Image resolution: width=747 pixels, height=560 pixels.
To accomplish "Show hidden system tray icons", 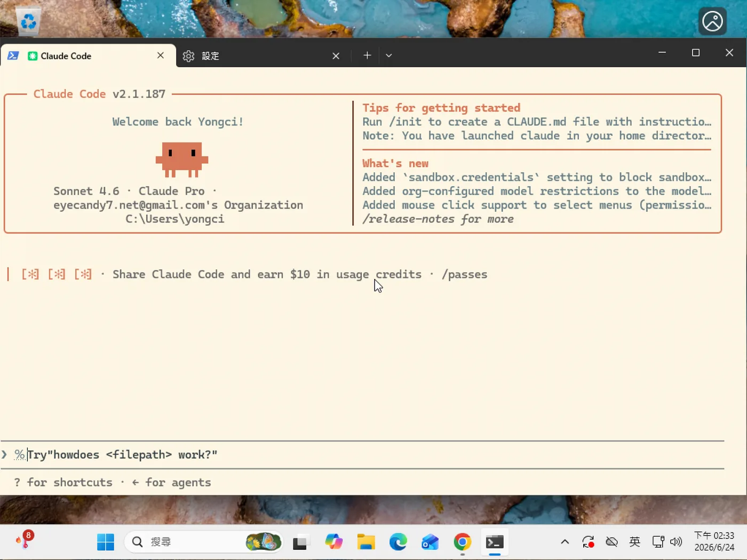I will click(x=565, y=542).
